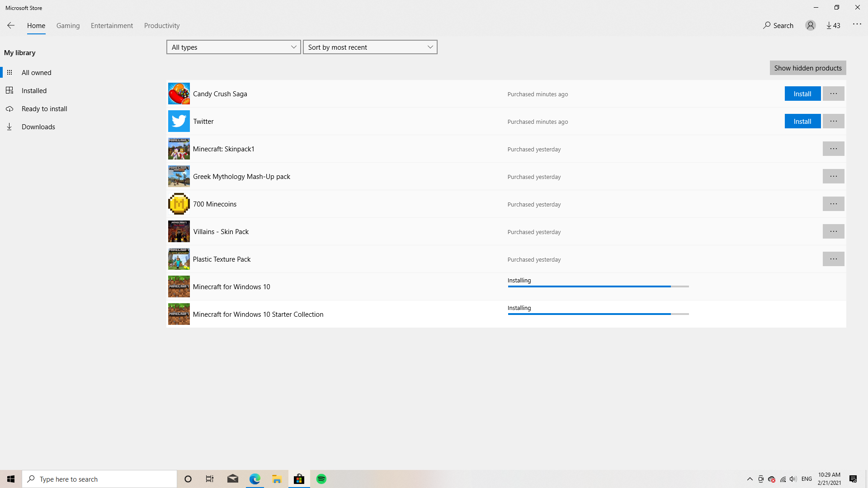Click the Greek Mythology Mash-Up pack title
This screenshot has height=488, width=868.
click(241, 177)
